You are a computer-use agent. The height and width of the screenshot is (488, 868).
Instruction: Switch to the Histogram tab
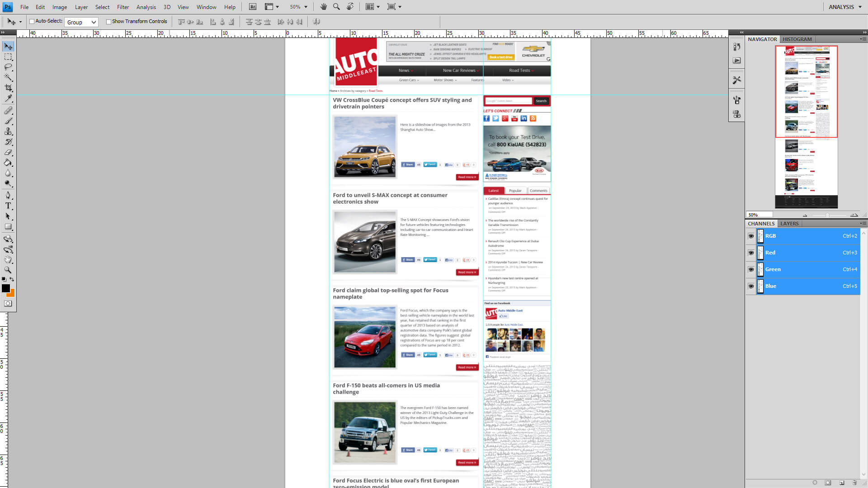(797, 39)
